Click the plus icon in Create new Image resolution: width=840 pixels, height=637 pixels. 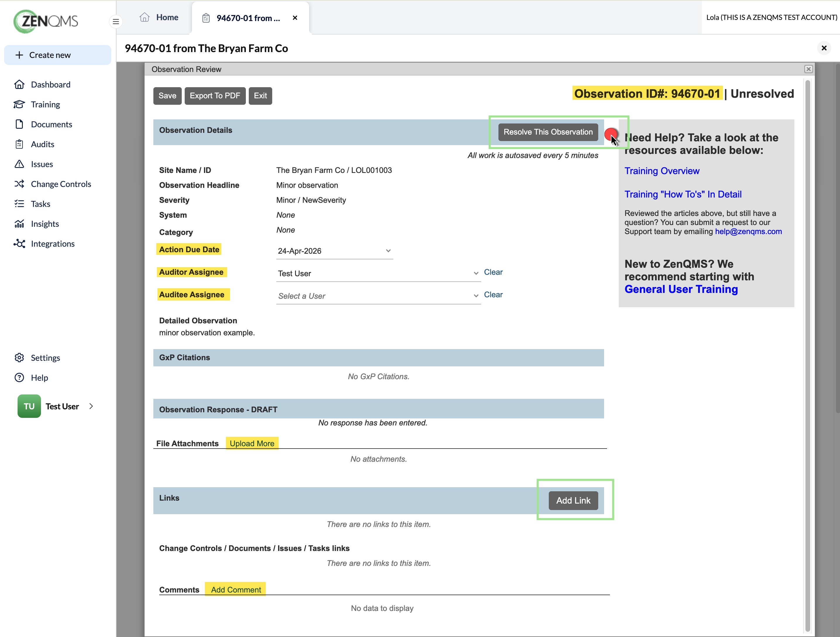tap(19, 55)
